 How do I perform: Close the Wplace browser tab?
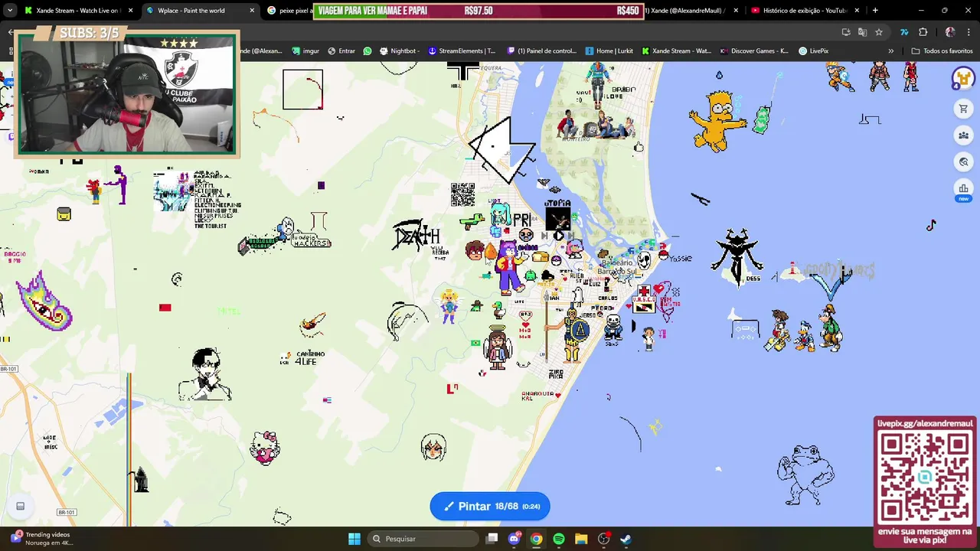pyautogui.click(x=252, y=11)
